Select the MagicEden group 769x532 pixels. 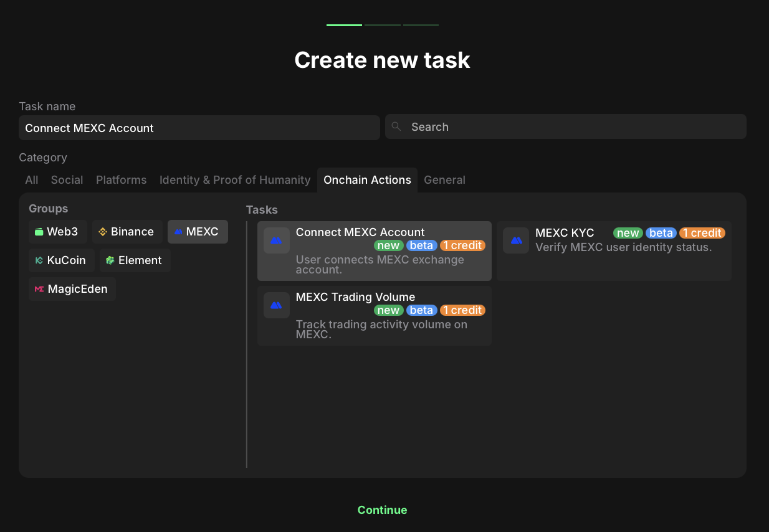(x=72, y=289)
